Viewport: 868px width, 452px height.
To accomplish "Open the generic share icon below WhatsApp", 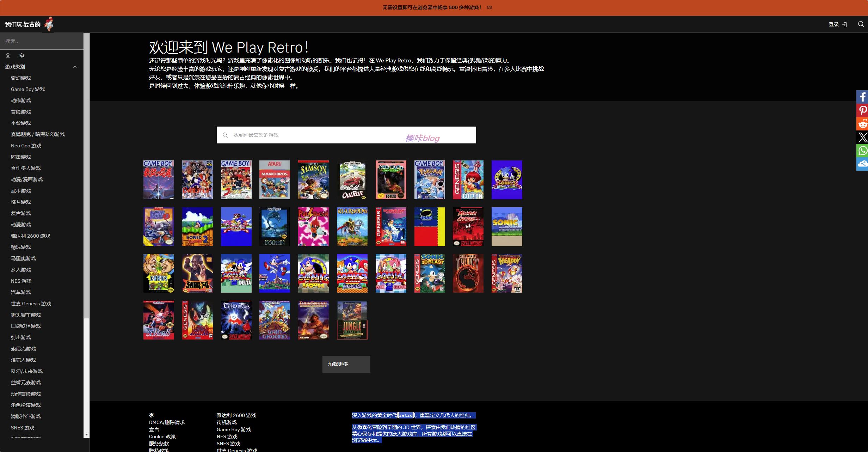I will tap(862, 164).
